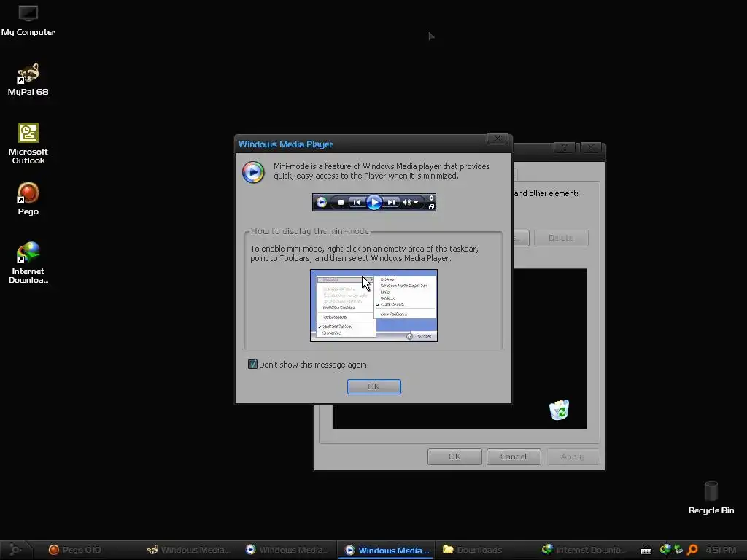Click the Internet Download Manager tray icon
The image size is (747, 560).
tap(665, 550)
